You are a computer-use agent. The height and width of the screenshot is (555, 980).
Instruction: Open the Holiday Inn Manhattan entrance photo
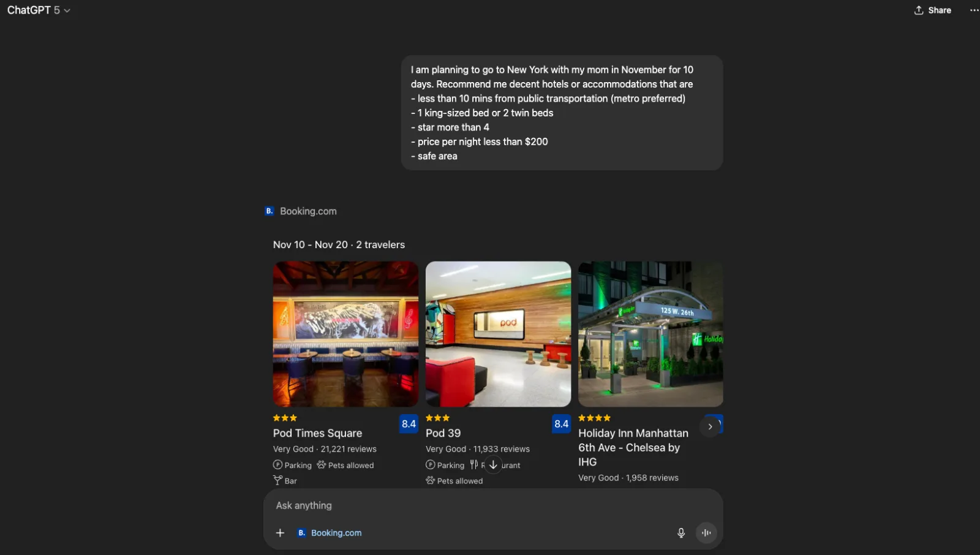point(650,334)
